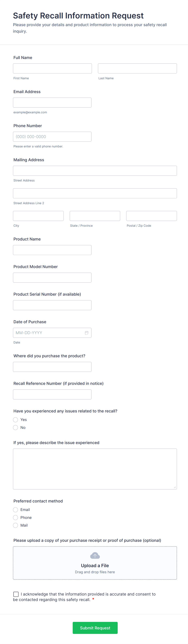Select the Email Address input box
This screenshot has height=644, width=188.
tap(52, 102)
